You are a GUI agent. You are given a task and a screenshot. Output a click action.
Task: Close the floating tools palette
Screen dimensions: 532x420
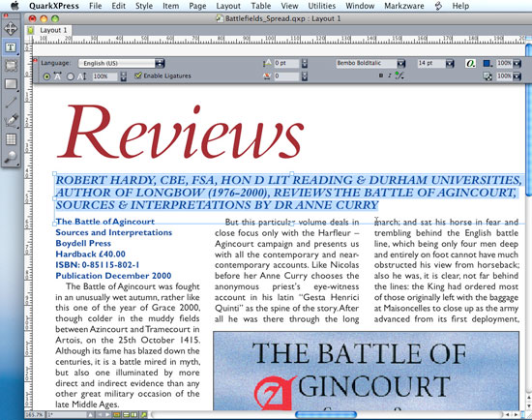coord(5,15)
